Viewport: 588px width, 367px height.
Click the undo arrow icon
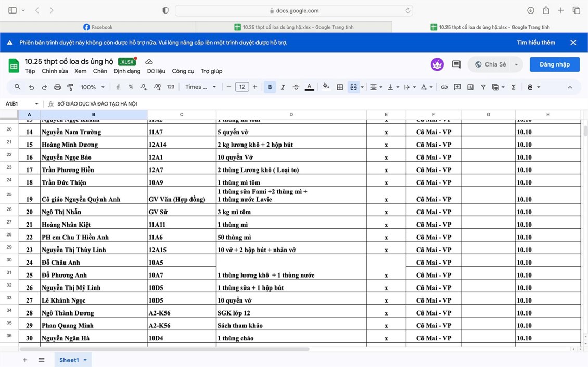31,87
